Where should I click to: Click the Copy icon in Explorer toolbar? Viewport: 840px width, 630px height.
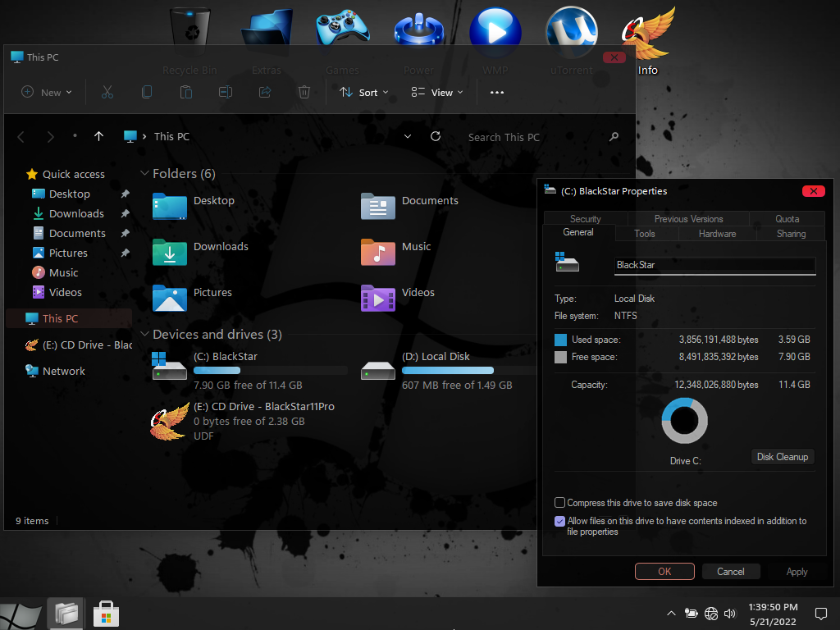[147, 92]
